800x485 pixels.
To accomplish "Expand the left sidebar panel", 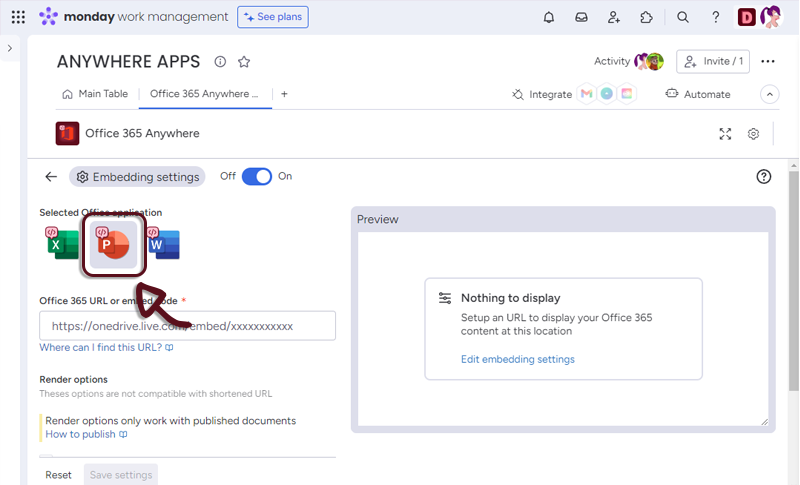I will (x=10, y=48).
